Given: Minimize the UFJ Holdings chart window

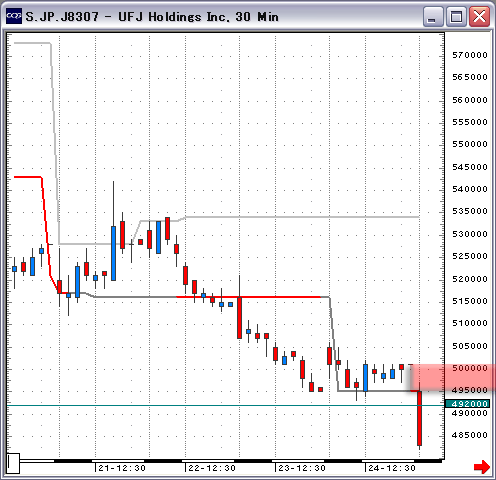Looking at the screenshot, I should (432, 16).
